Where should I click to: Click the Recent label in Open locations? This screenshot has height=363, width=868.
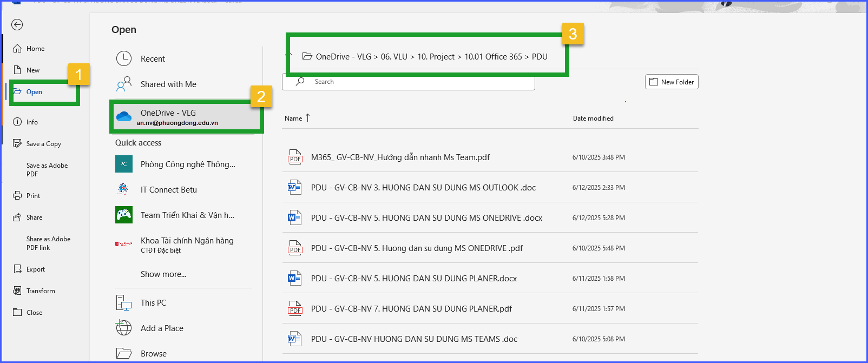click(x=153, y=59)
